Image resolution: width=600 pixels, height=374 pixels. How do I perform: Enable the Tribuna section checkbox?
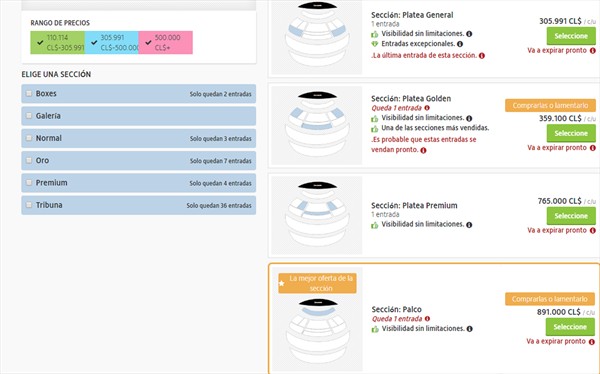(x=29, y=205)
